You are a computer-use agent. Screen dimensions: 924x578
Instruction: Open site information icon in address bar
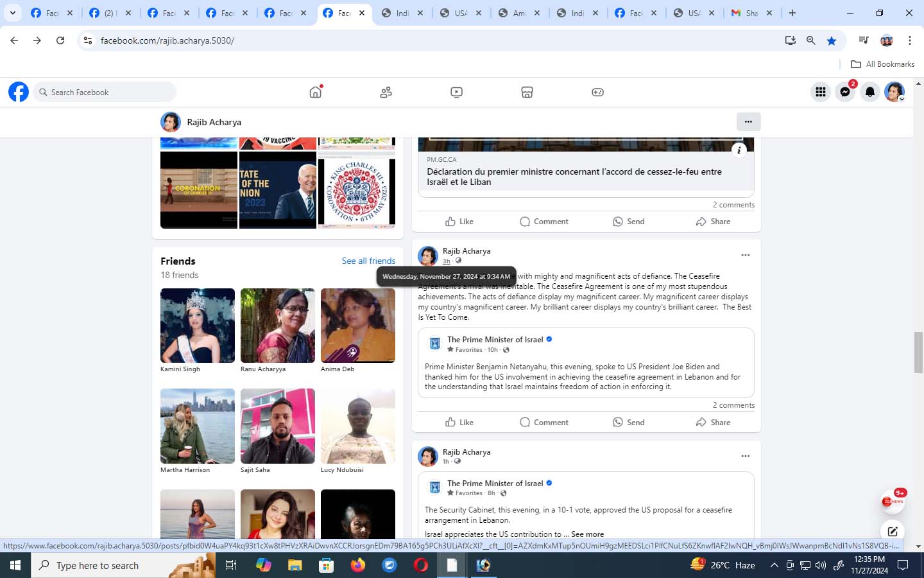pos(88,40)
